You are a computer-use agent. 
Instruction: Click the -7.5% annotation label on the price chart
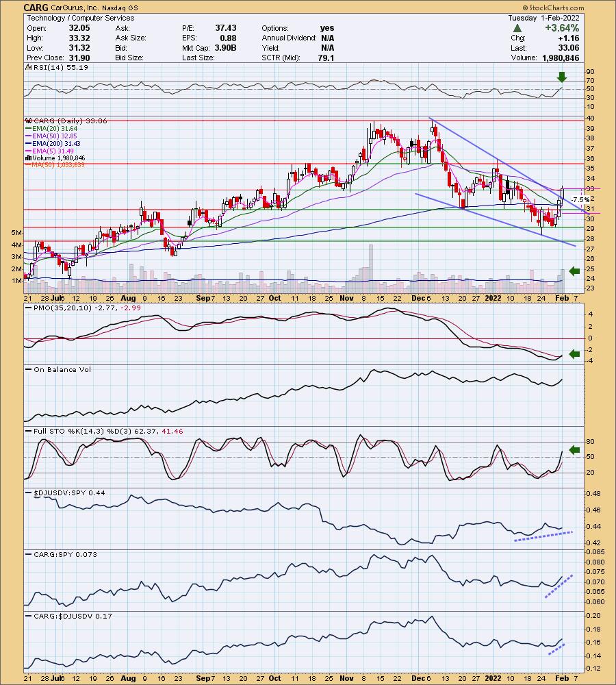pyautogui.click(x=580, y=199)
